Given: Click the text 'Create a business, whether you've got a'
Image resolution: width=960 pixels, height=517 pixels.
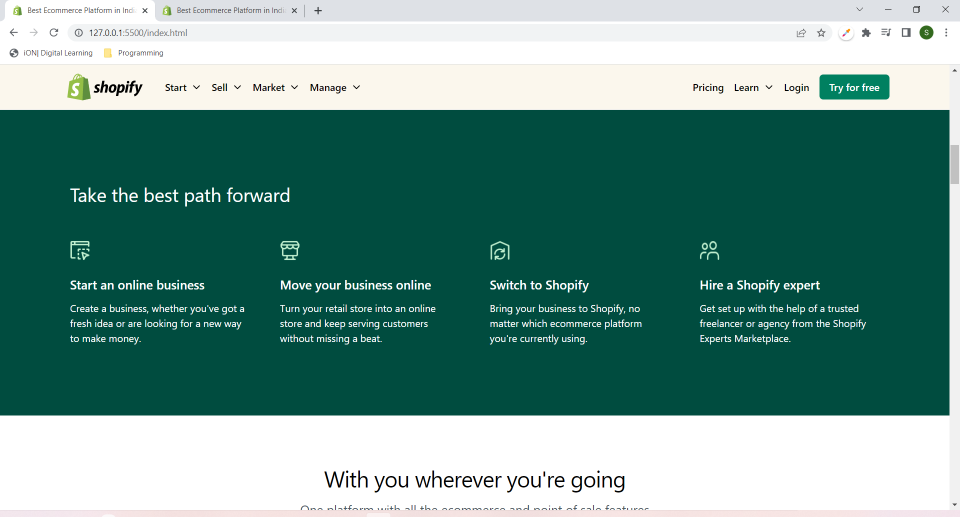Looking at the screenshot, I should [x=157, y=309].
